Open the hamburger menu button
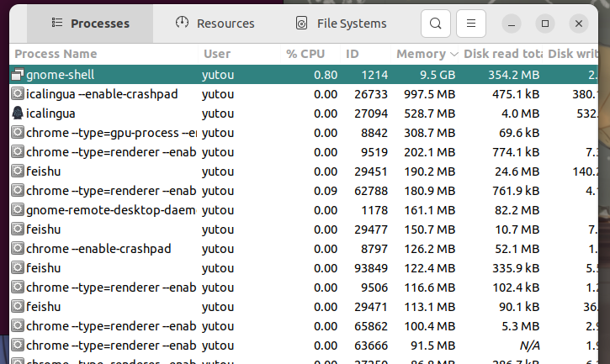Image resolution: width=610 pixels, height=364 pixels. tap(470, 24)
